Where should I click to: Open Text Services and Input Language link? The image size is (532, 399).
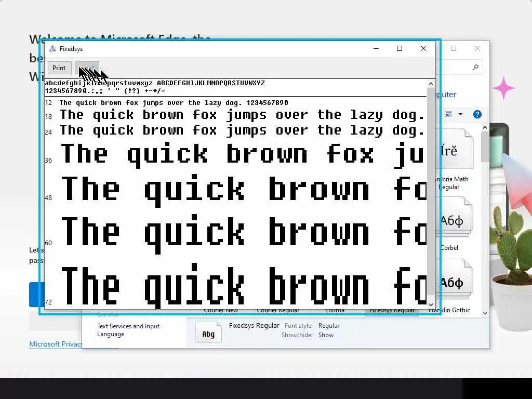pos(128,330)
